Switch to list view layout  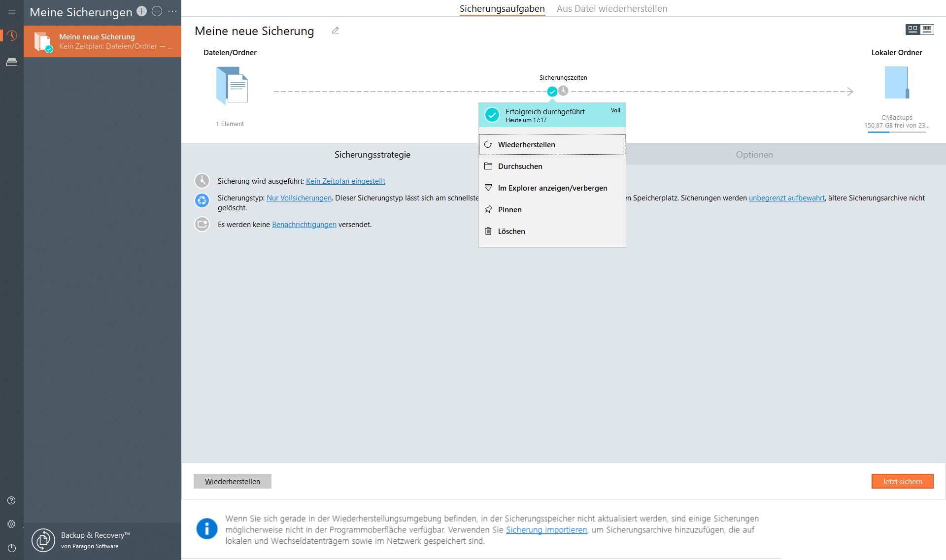tap(927, 30)
